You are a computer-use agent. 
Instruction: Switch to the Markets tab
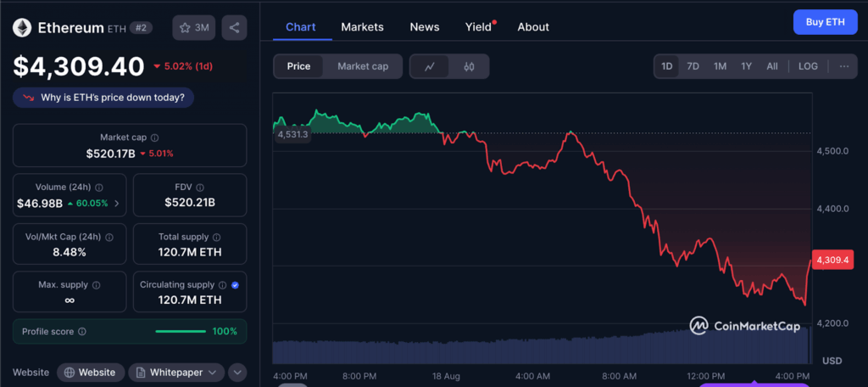pyautogui.click(x=362, y=27)
